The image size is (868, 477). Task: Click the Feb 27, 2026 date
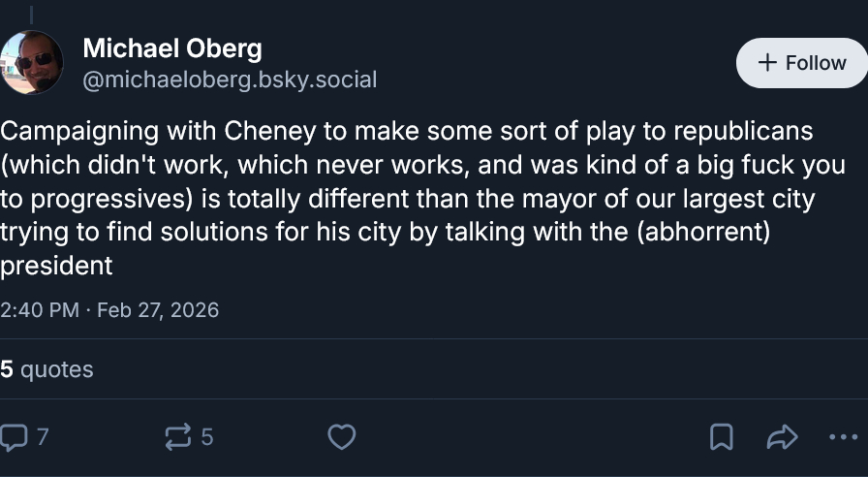158,310
